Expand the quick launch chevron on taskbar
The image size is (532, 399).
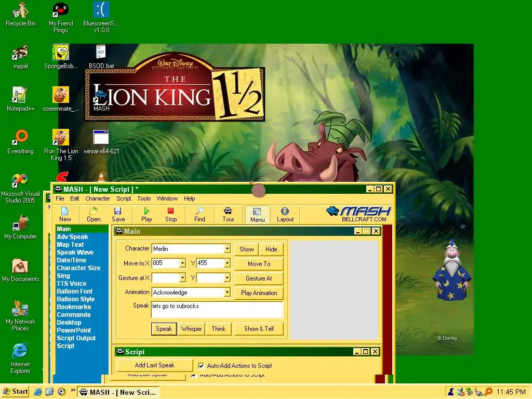coord(73,391)
